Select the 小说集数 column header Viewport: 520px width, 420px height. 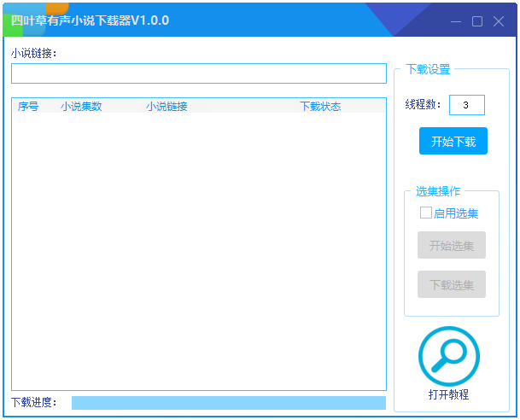81,107
